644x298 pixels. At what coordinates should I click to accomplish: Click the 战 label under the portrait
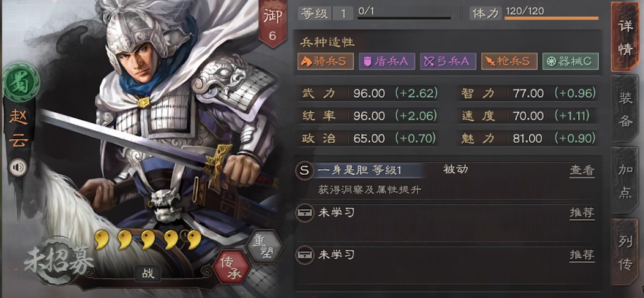pos(148,273)
